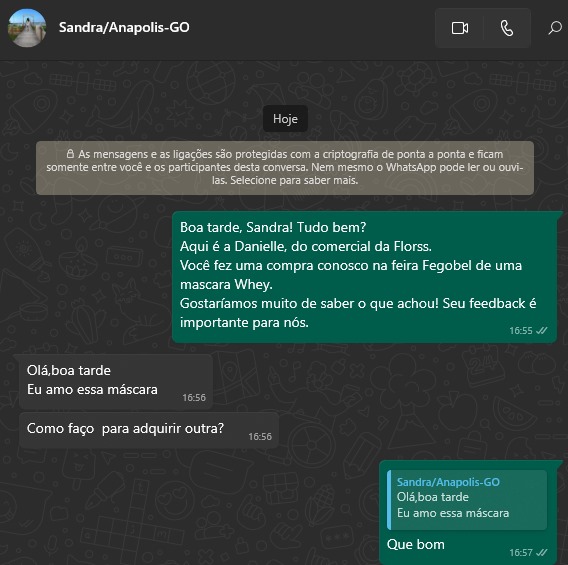Click the double check marks on the 16:55 message
The width and height of the screenshot is (568, 565).
click(542, 330)
